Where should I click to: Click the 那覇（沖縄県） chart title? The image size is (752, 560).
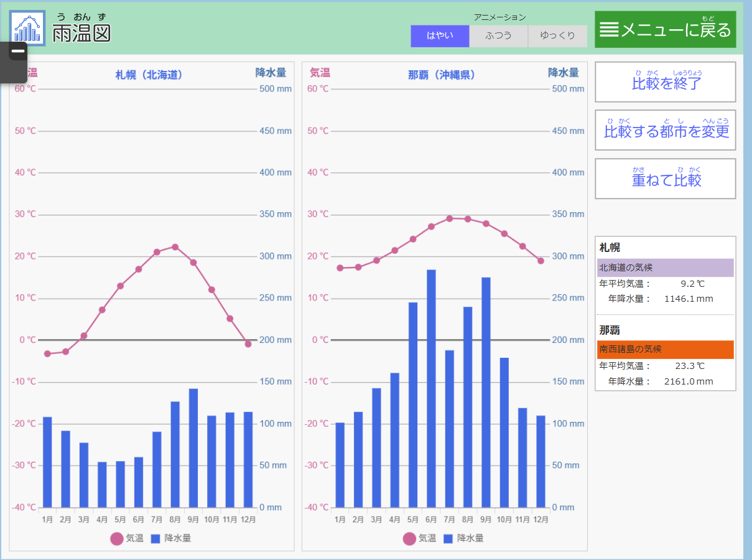(x=442, y=75)
